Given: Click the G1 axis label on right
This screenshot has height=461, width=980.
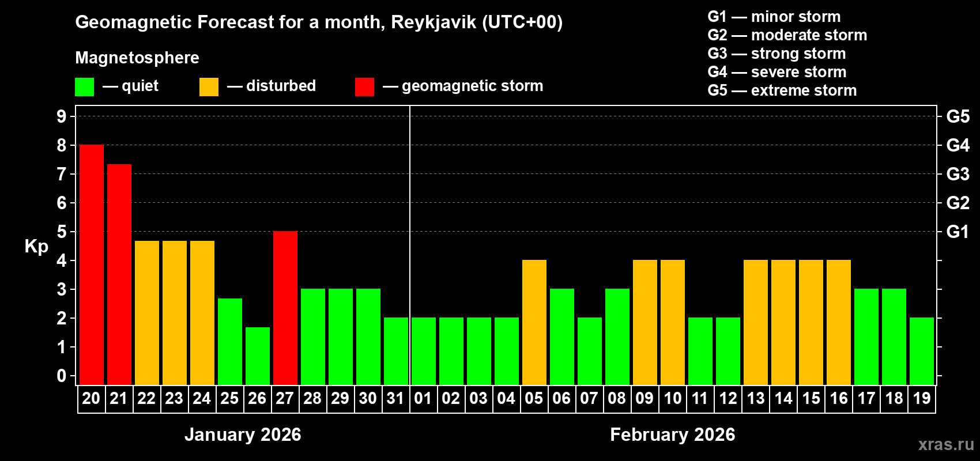Looking at the screenshot, I should tap(958, 232).
